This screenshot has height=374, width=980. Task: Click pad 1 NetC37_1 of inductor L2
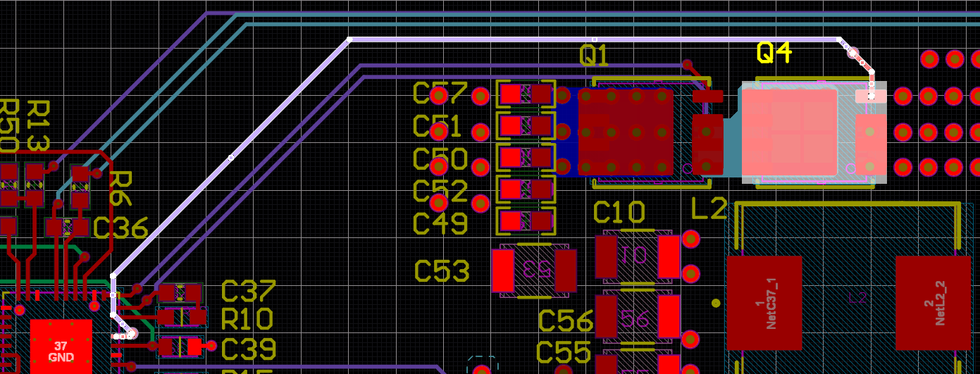point(764,303)
